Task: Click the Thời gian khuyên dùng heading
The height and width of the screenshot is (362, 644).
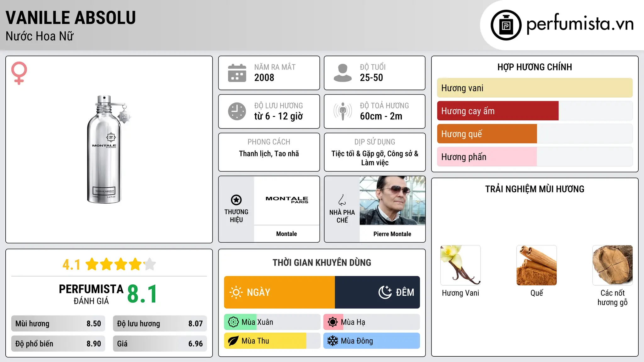Action: [x=322, y=263]
